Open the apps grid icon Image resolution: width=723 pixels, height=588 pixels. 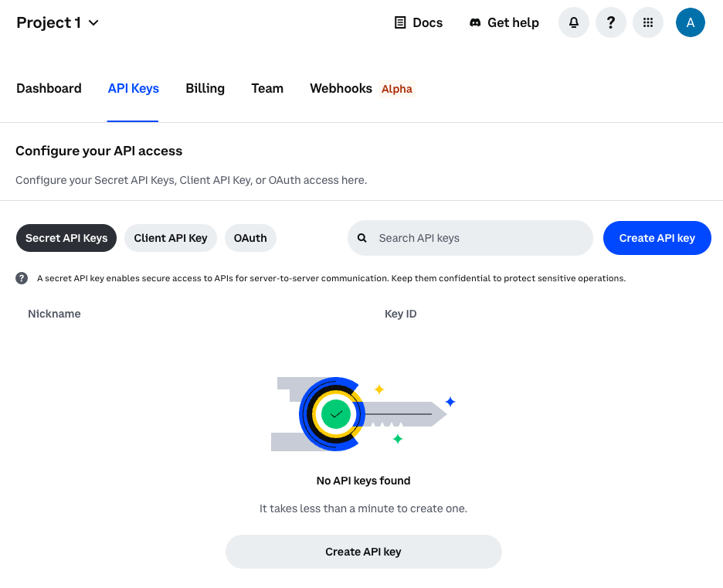647,22
